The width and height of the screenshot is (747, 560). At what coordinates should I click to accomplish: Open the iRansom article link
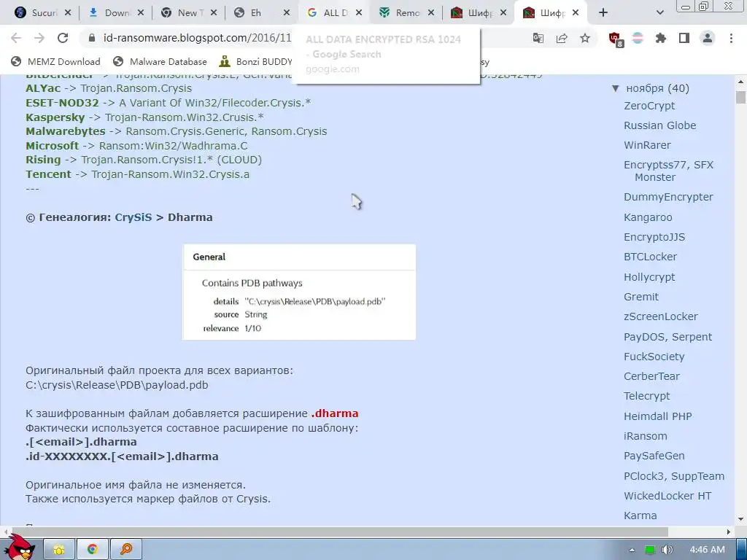tap(645, 436)
